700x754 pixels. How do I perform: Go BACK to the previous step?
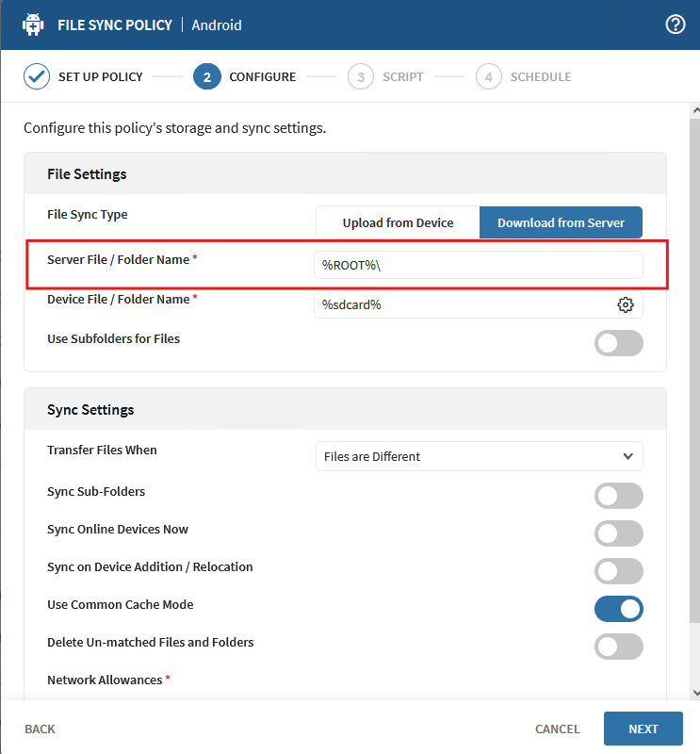click(40, 729)
